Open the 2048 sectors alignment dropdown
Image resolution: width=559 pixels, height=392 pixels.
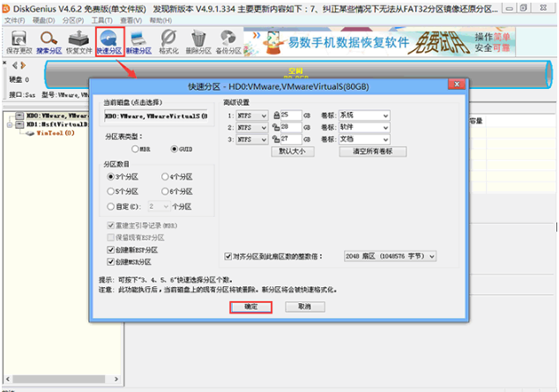[x=390, y=256]
